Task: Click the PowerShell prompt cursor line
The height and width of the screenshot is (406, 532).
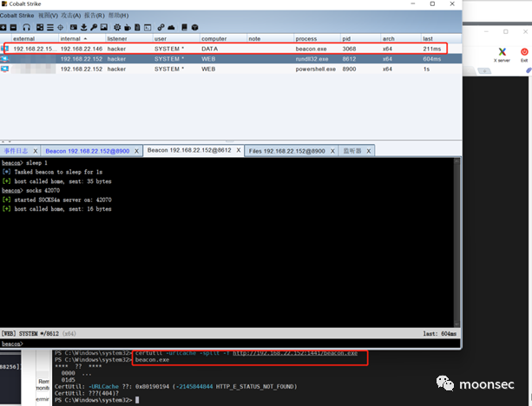Action: [x=97, y=400]
